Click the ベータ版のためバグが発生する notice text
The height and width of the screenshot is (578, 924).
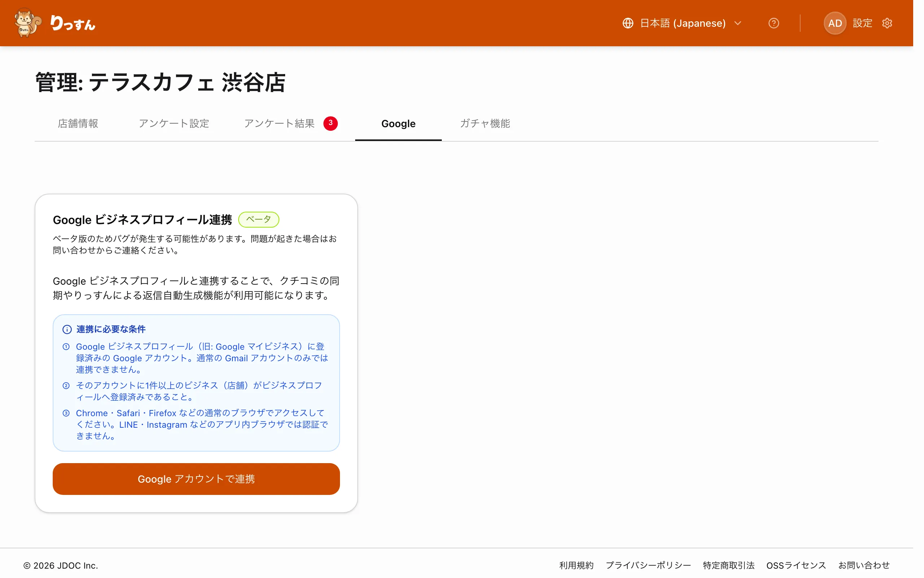click(195, 244)
